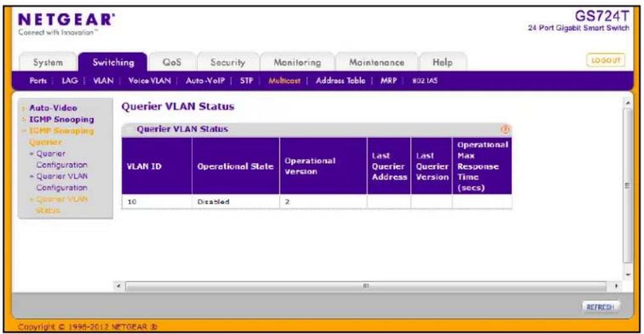The image size is (644, 334).
Task: Expand the first IGMP Snooping sidebar item
Action: 61,119
